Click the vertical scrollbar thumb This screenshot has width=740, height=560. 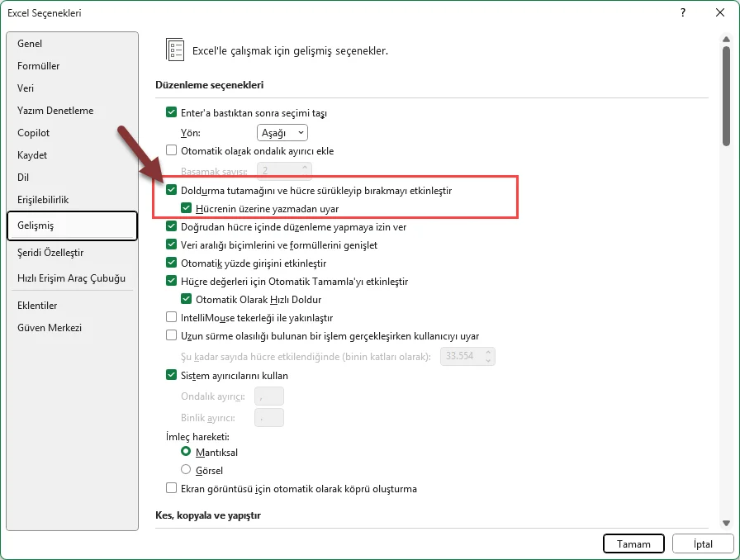click(x=726, y=96)
